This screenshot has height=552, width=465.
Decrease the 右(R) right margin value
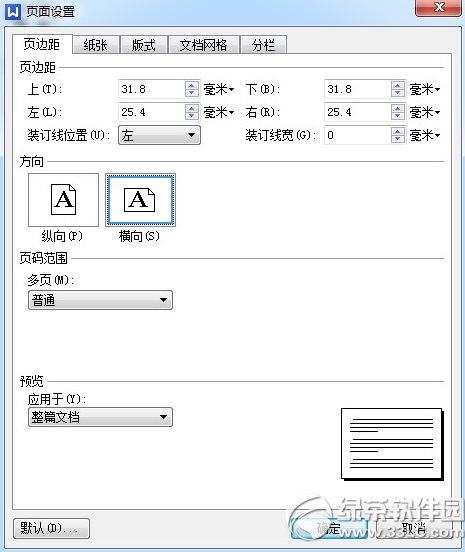click(398, 117)
